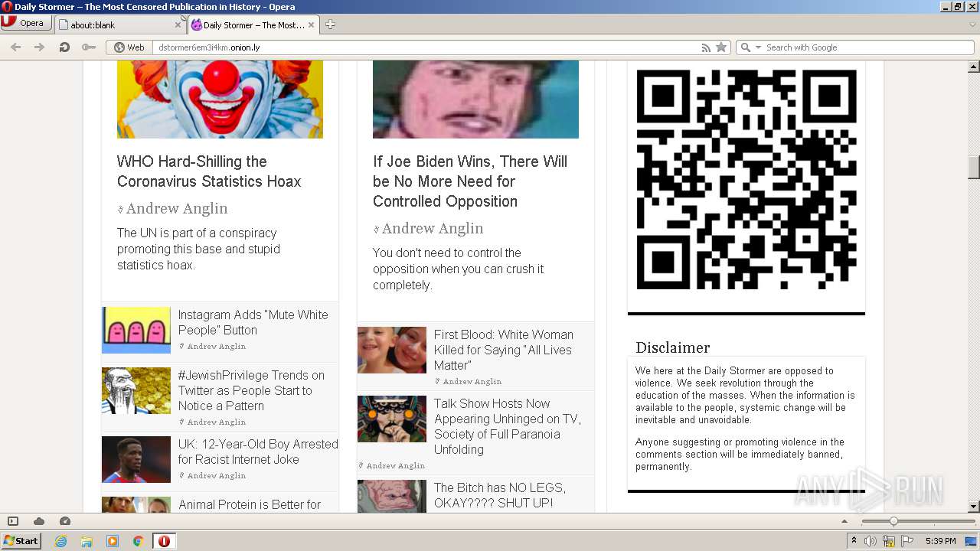
Task: Click the 5:39 PM system clock
Action: pos(940,541)
